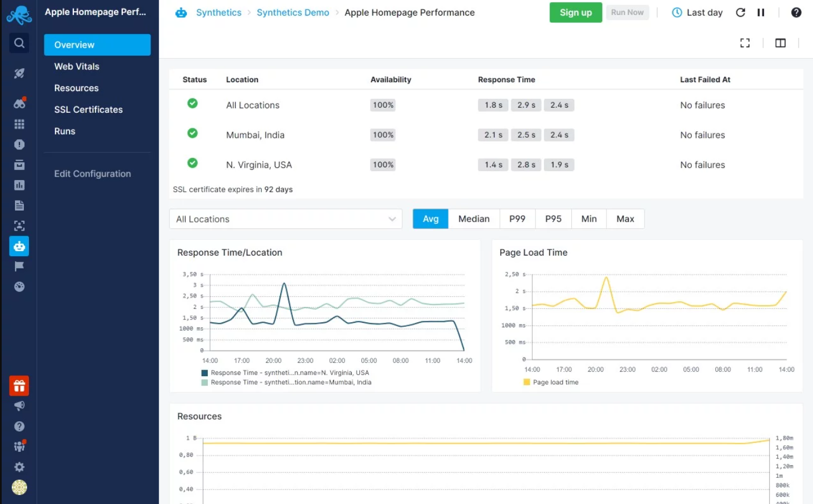Viewport: 813px width, 504px height.
Task: Go to Synthetics breadcrumb link
Action: [218, 12]
